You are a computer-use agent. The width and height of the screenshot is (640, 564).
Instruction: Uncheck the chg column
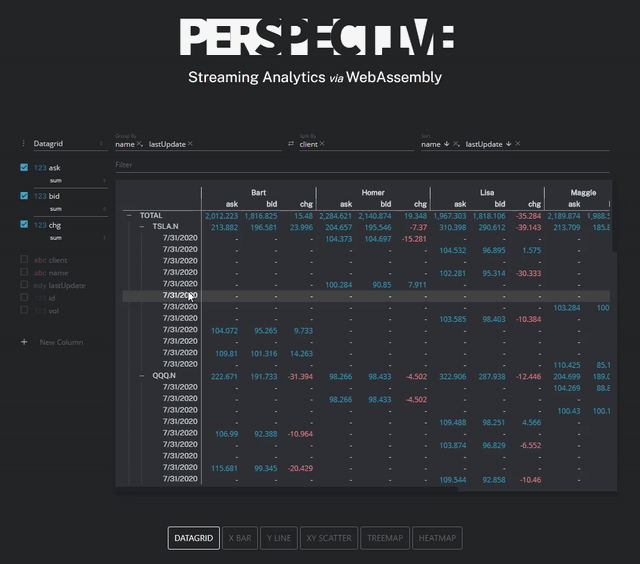(24, 224)
